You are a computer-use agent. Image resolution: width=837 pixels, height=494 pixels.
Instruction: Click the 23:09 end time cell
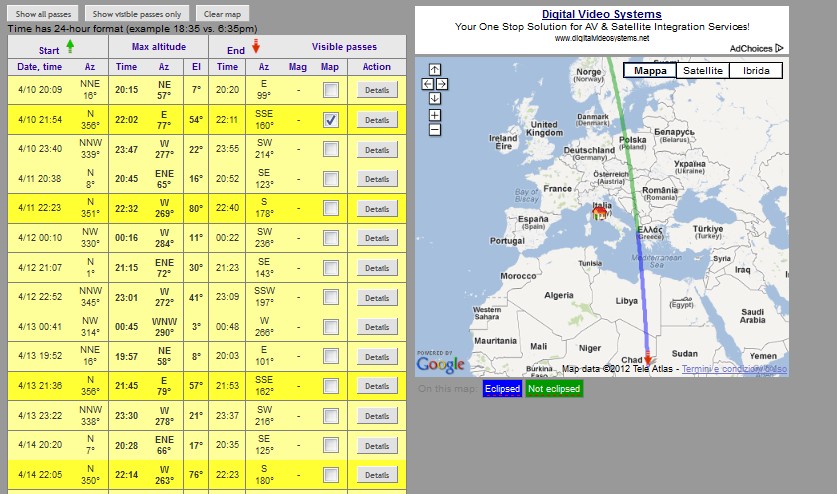pyautogui.click(x=227, y=296)
